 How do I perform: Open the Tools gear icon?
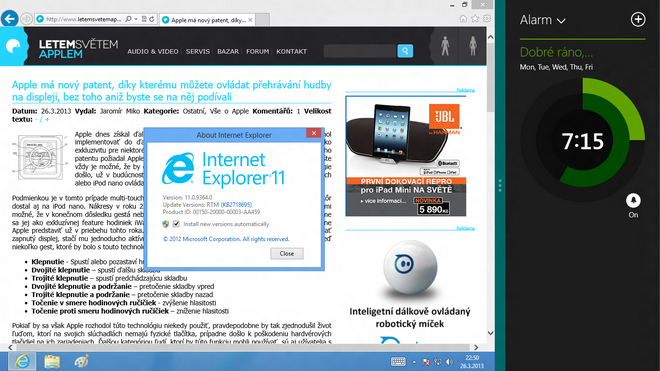[x=487, y=19]
